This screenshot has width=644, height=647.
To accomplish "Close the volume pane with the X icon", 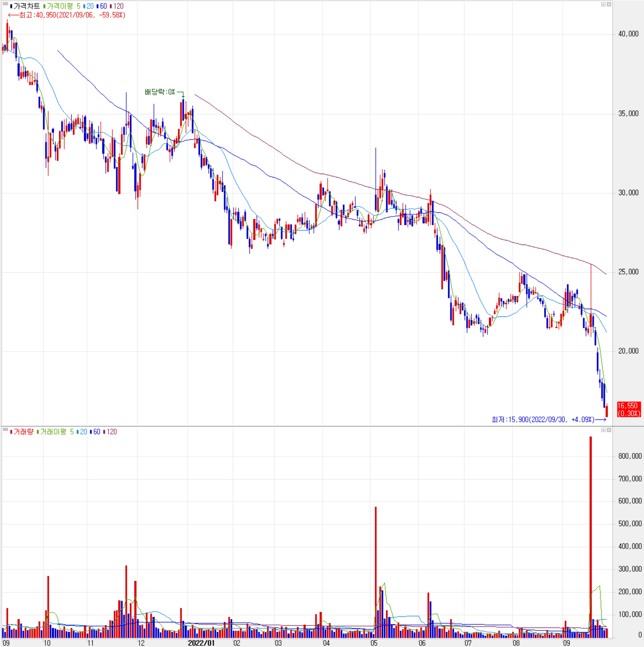I will point(609,430).
